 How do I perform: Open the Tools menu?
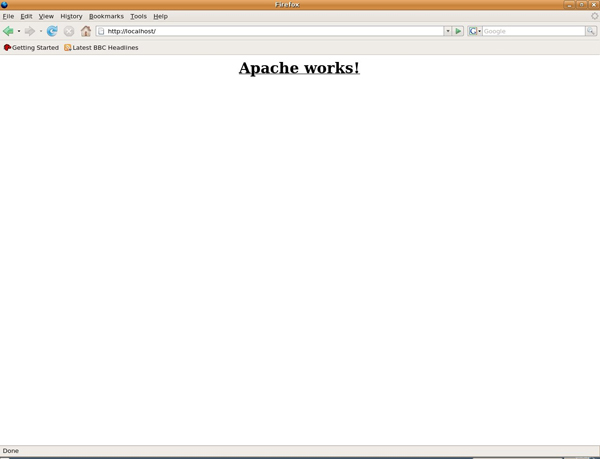click(x=139, y=16)
